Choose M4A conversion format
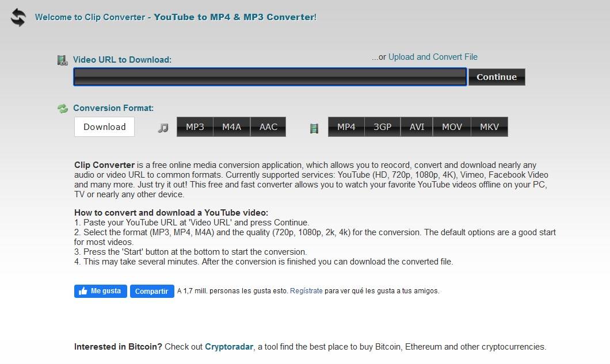The height and width of the screenshot is (364, 610). (x=231, y=127)
